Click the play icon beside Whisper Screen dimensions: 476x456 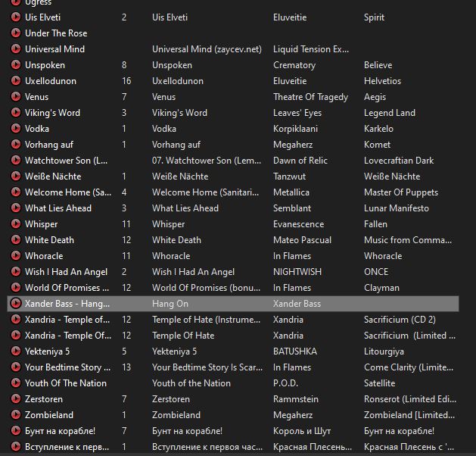16,223
